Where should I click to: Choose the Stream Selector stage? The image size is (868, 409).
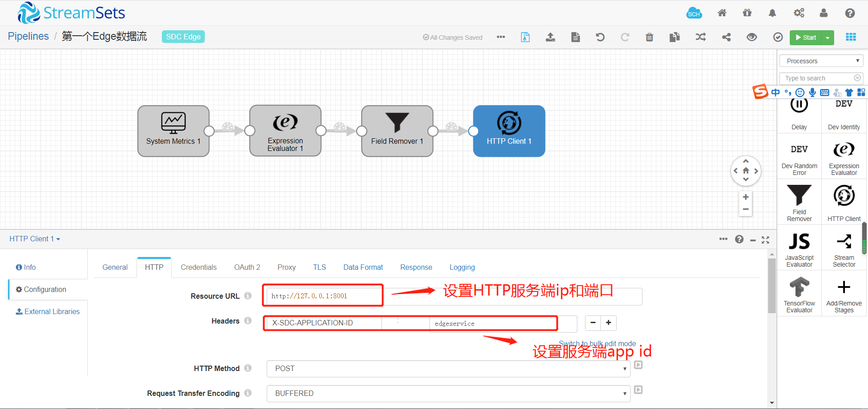[843, 248]
